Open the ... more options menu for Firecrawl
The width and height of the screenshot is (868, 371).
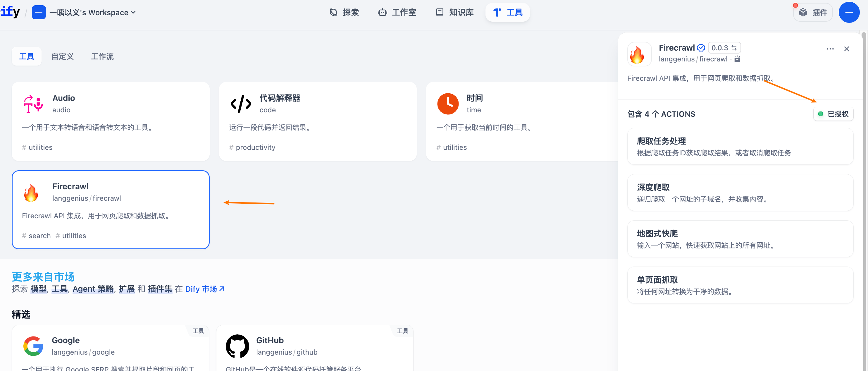(x=830, y=49)
